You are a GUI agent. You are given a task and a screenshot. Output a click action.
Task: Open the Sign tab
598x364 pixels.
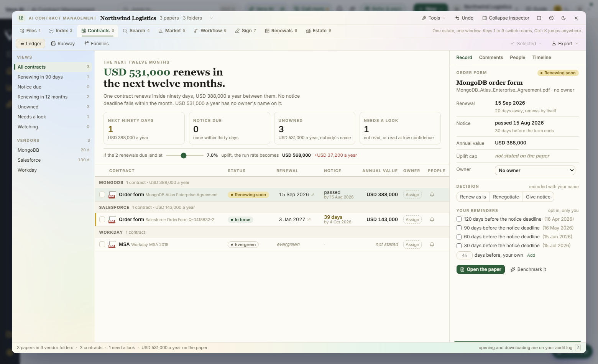(x=245, y=31)
